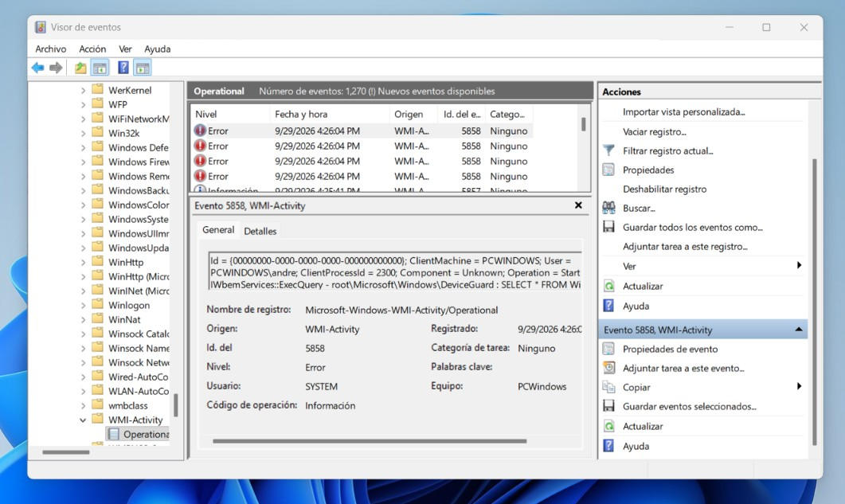845x504 pixels.
Task: Click the up-one-level folder toolbar icon
Action: [x=80, y=68]
